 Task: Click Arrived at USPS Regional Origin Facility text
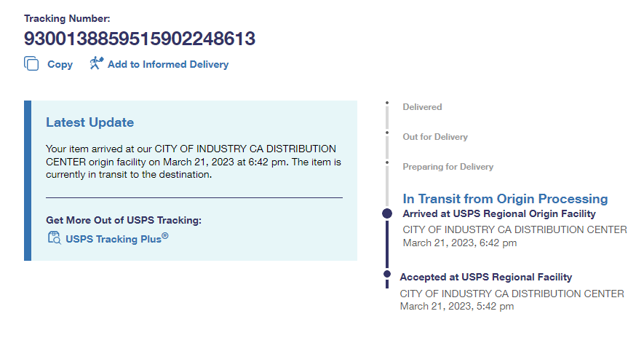point(499,213)
